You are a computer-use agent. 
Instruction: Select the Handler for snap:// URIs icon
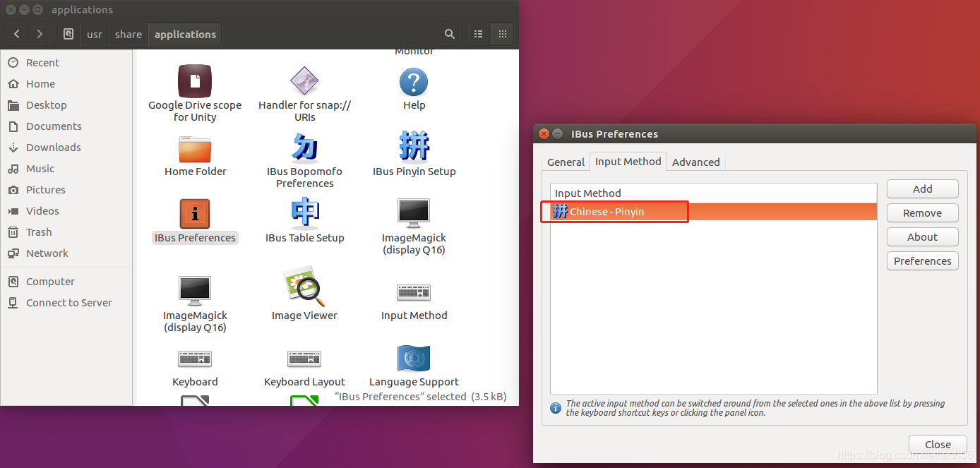pos(305,81)
